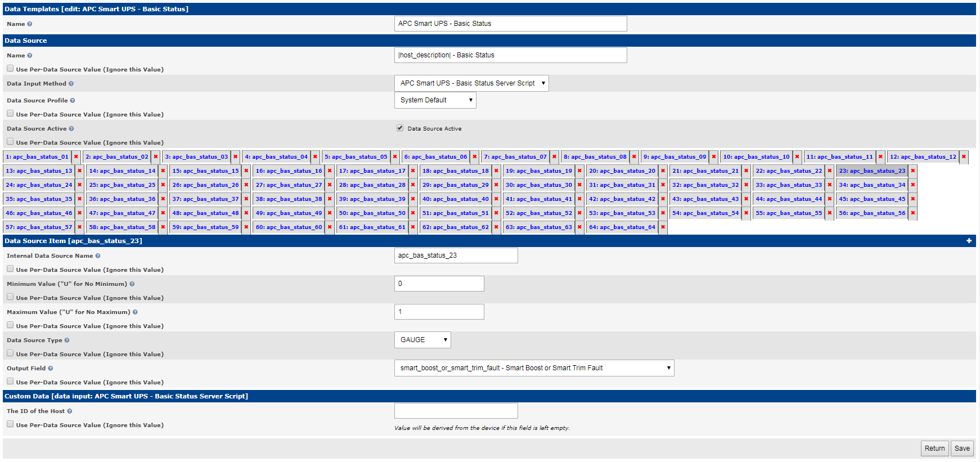This screenshot has height=462, width=980.
Task: Click the Return button
Action: [934, 448]
